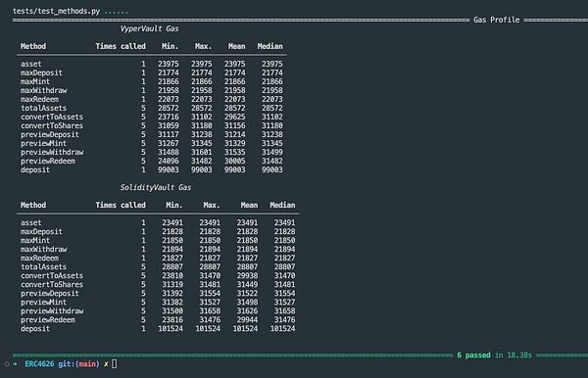Screen dimensions: 588x378
Task: Click the git:(main) branch indicator
Action: [x=78, y=364]
